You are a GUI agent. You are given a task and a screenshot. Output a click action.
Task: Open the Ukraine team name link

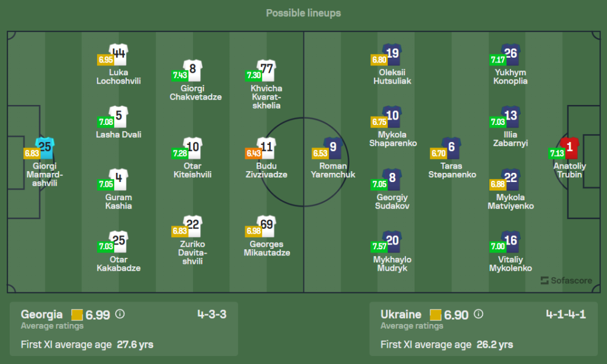(x=401, y=314)
